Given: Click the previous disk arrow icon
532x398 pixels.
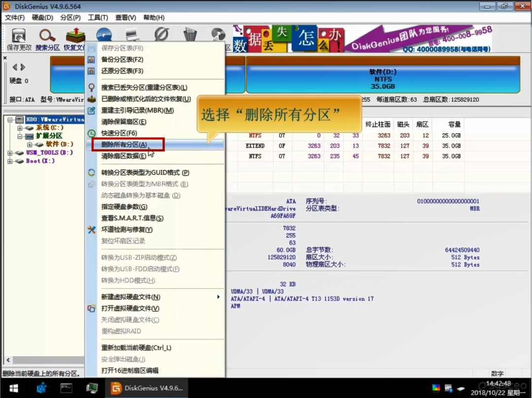Looking at the screenshot, I should (15, 67).
